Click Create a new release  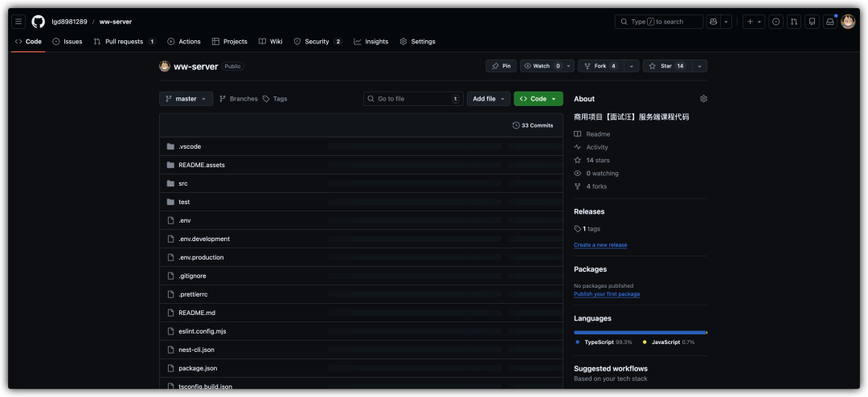point(600,245)
